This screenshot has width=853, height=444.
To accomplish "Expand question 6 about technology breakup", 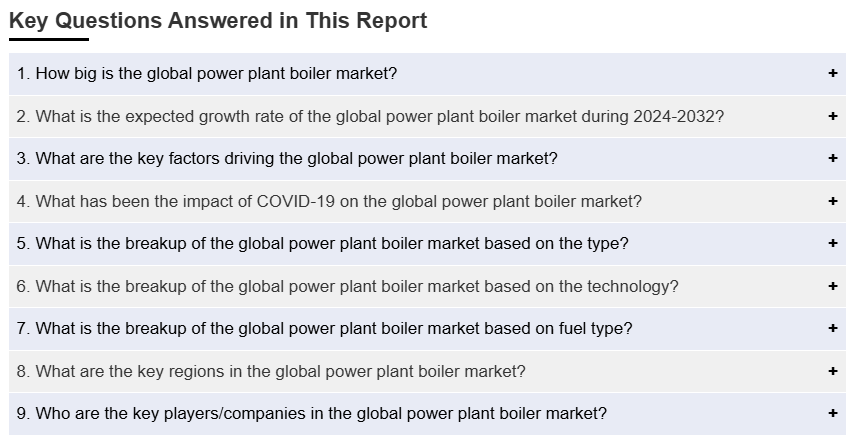I will [x=347, y=286].
